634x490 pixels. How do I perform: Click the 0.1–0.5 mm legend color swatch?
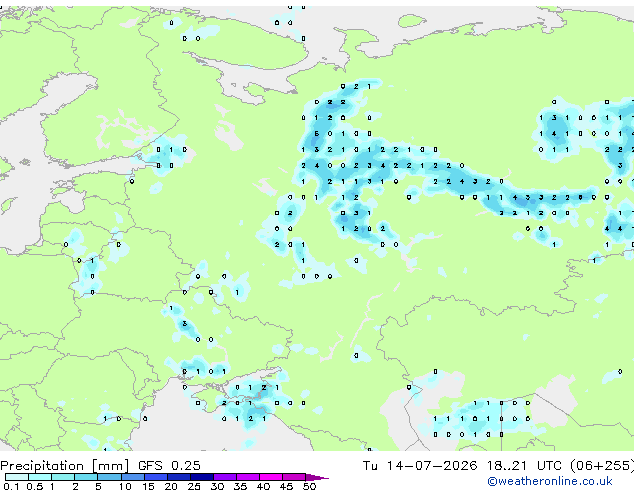click(17, 477)
